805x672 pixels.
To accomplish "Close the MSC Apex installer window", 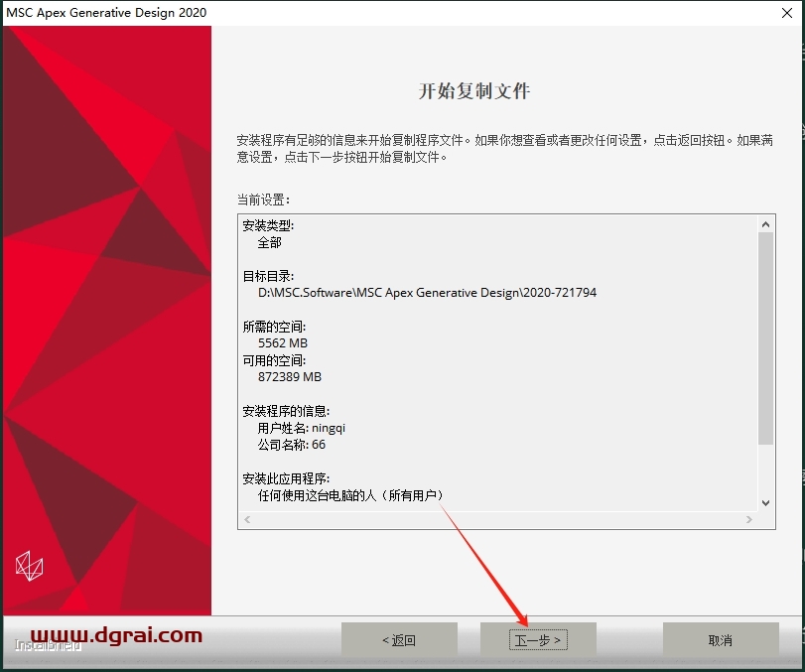I will 786,13.
